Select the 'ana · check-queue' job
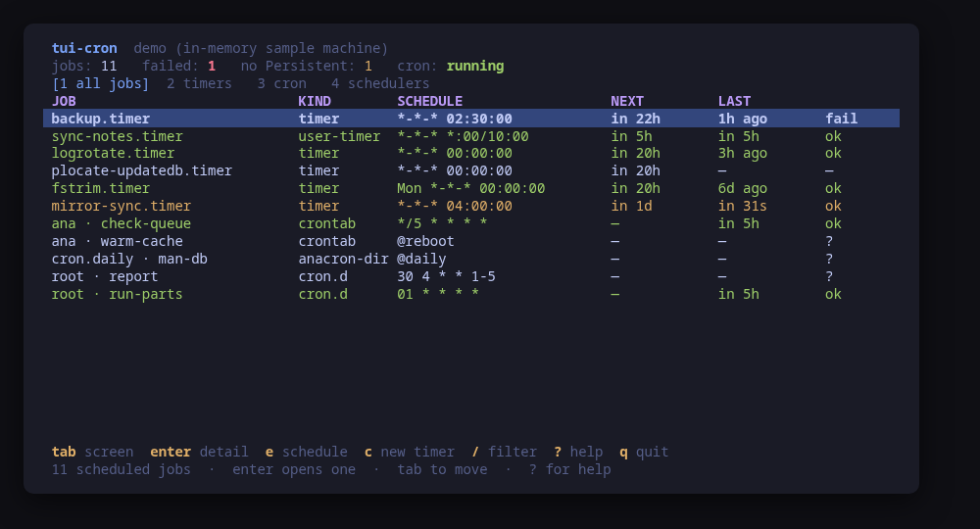The width and height of the screenshot is (980, 529). point(471,223)
